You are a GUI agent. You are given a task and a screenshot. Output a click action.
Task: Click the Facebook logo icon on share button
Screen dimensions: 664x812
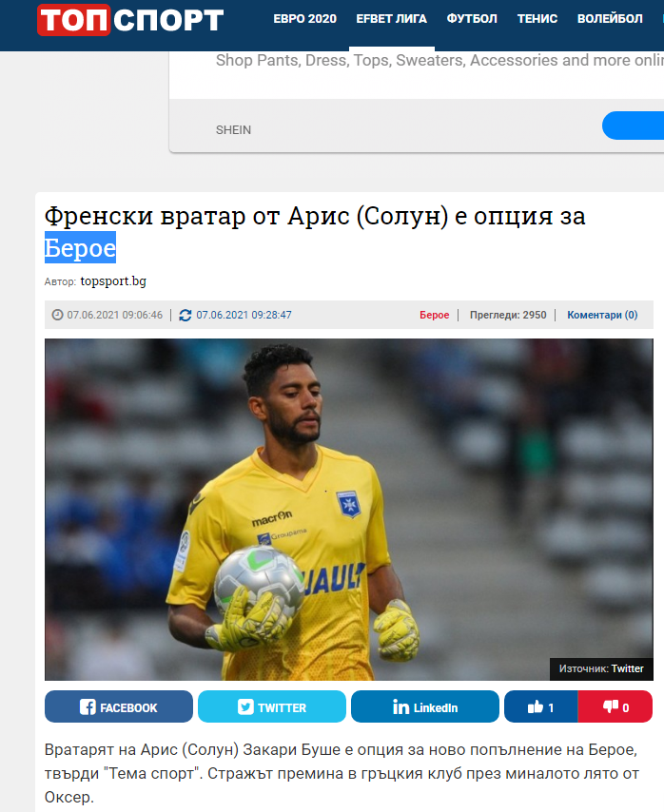[88, 706]
